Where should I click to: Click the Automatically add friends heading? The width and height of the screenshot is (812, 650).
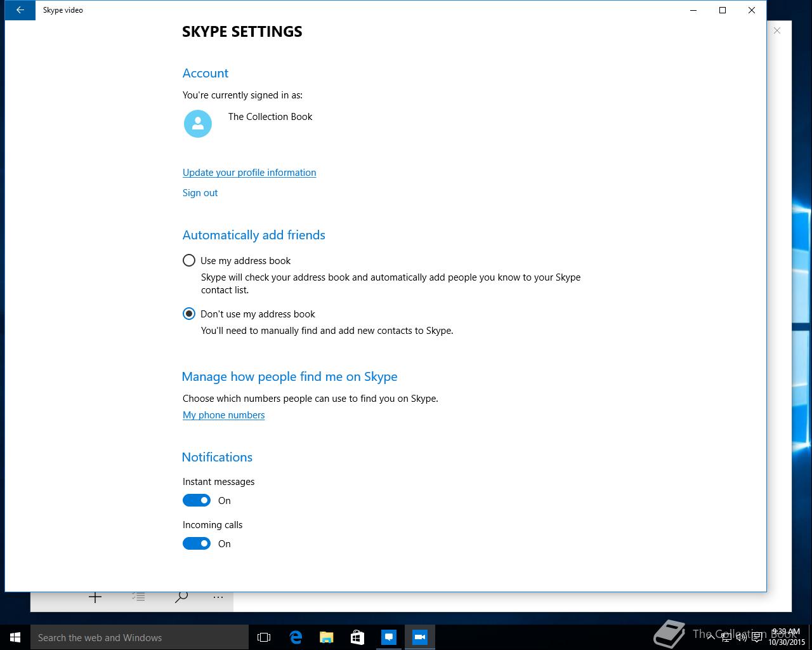click(x=254, y=235)
